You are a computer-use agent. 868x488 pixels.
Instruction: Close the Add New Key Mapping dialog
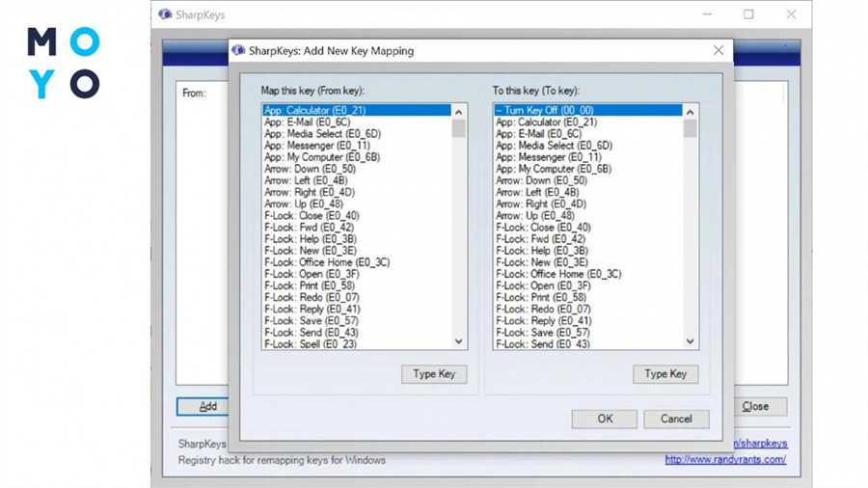[718, 51]
